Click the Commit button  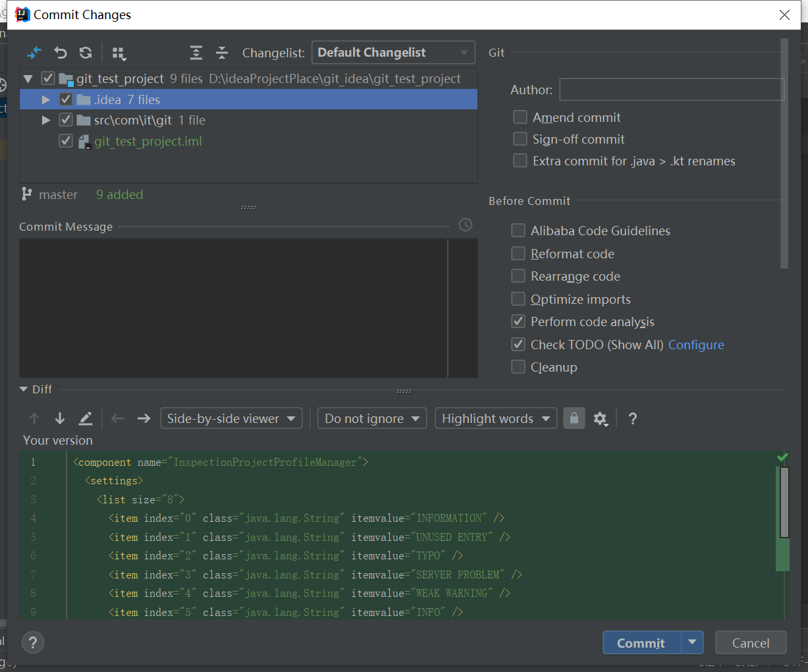641,642
